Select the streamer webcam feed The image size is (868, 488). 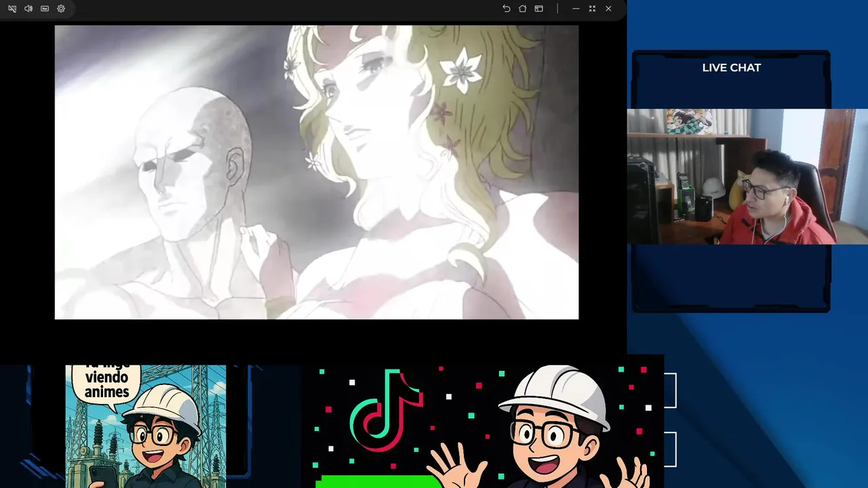[747, 176]
